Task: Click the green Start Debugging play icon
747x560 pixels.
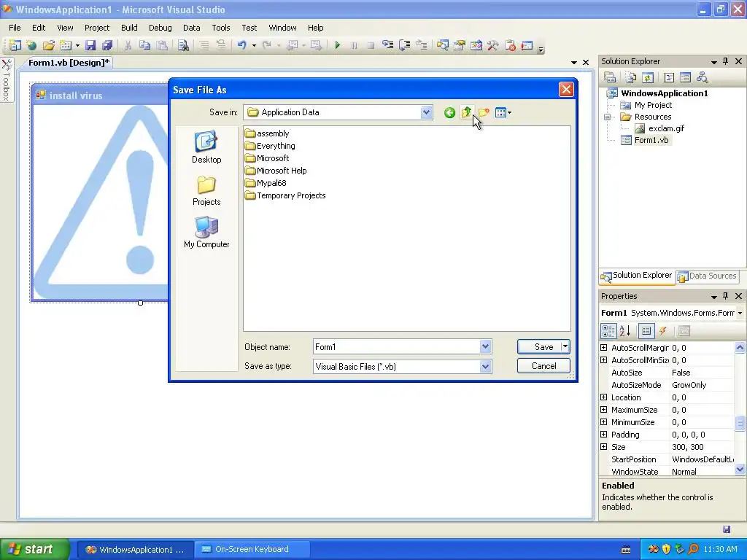Action: pyautogui.click(x=337, y=45)
